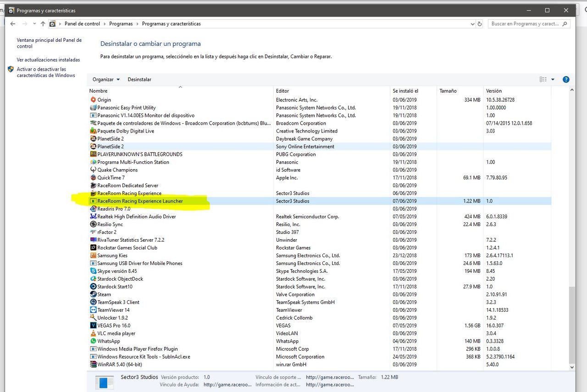Click the refresh button in address bar
The width and height of the screenshot is (587, 392).
pos(480,24)
